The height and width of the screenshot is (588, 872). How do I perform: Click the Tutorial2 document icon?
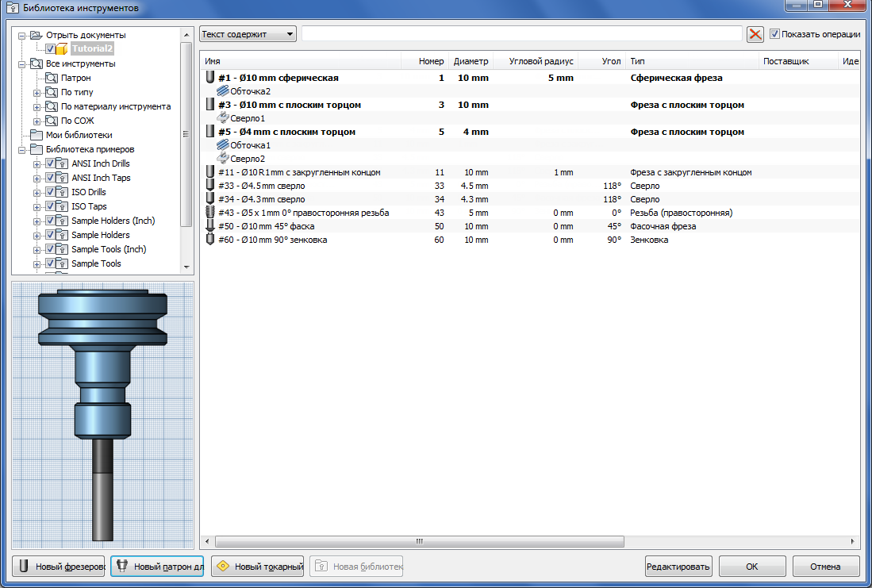(62, 49)
